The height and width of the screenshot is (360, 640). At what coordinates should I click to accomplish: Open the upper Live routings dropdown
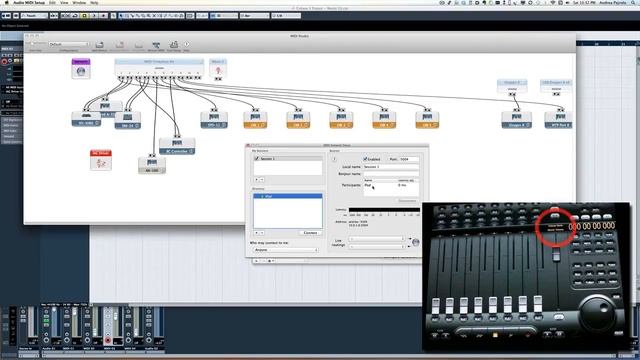pyautogui.click(x=377, y=239)
